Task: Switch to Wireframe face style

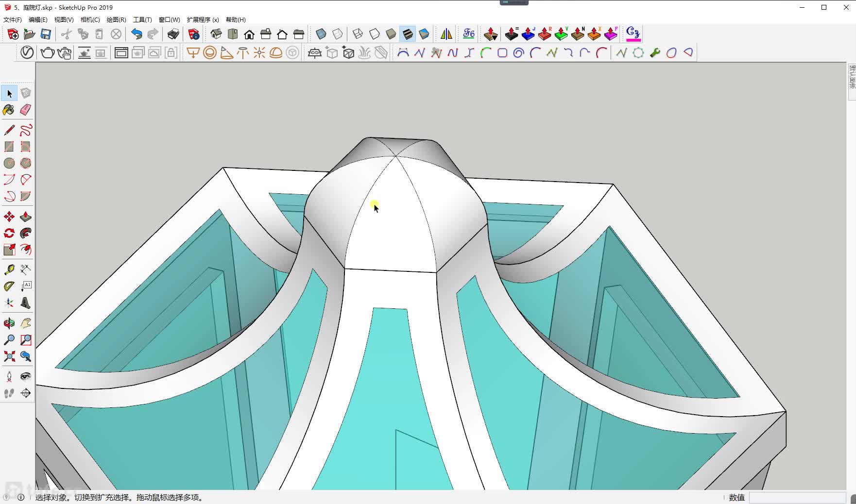Action: pyautogui.click(x=358, y=34)
